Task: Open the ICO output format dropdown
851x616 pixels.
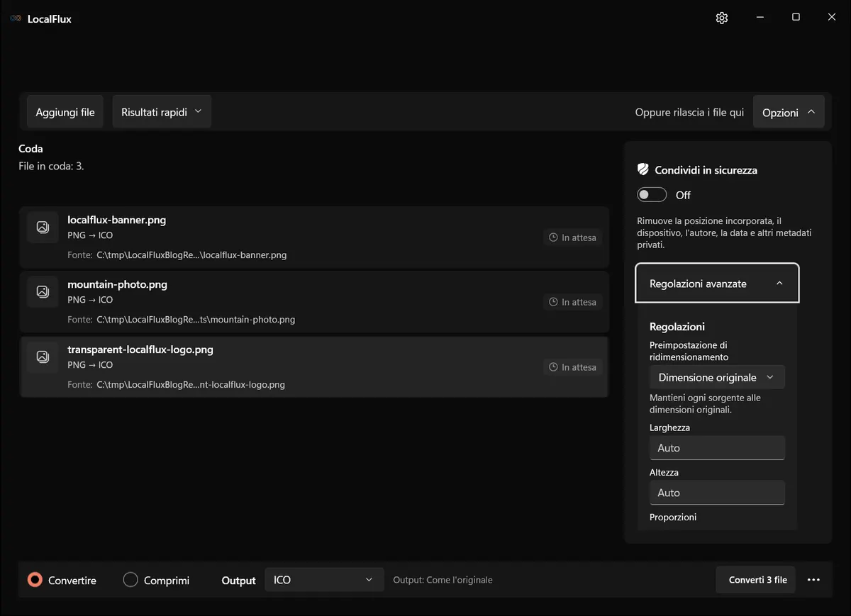Action: pos(324,580)
